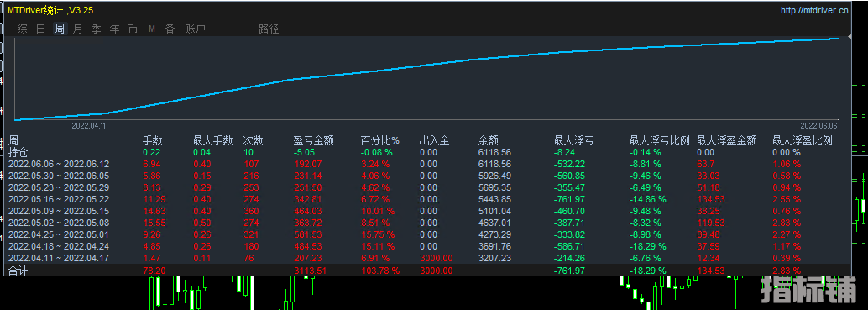Click deposit value 3000.00 in 04.11 row
868x310 pixels.
pos(437,258)
